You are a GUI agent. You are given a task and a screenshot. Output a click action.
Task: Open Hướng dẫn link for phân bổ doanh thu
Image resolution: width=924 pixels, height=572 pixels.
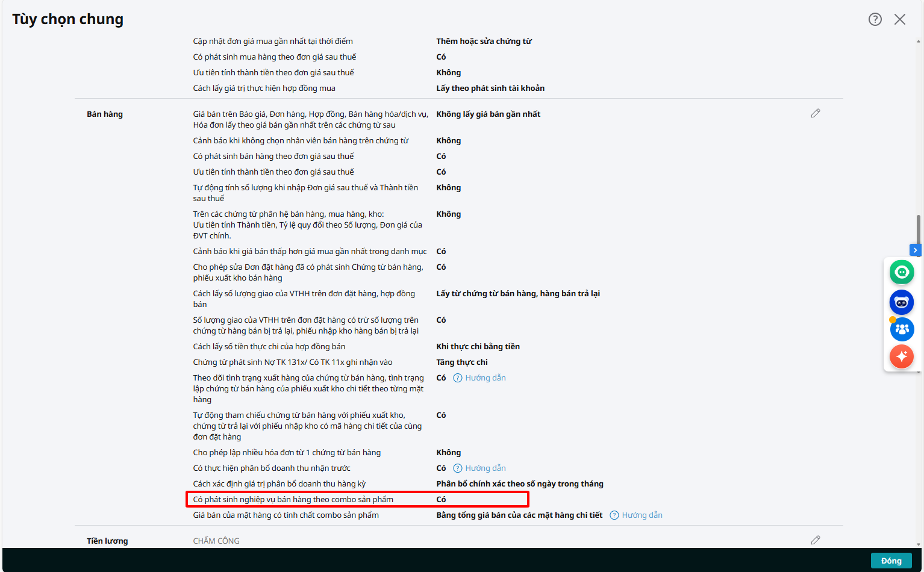pyautogui.click(x=485, y=468)
